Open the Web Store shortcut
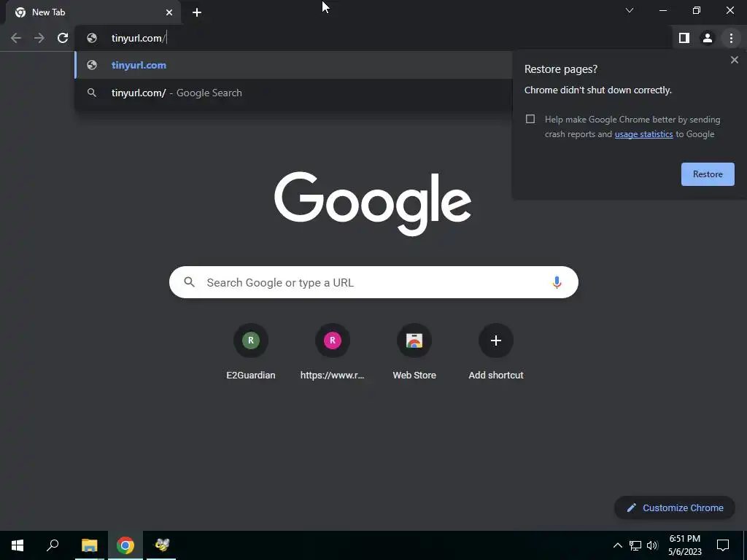The width and height of the screenshot is (747, 560). [x=414, y=352]
